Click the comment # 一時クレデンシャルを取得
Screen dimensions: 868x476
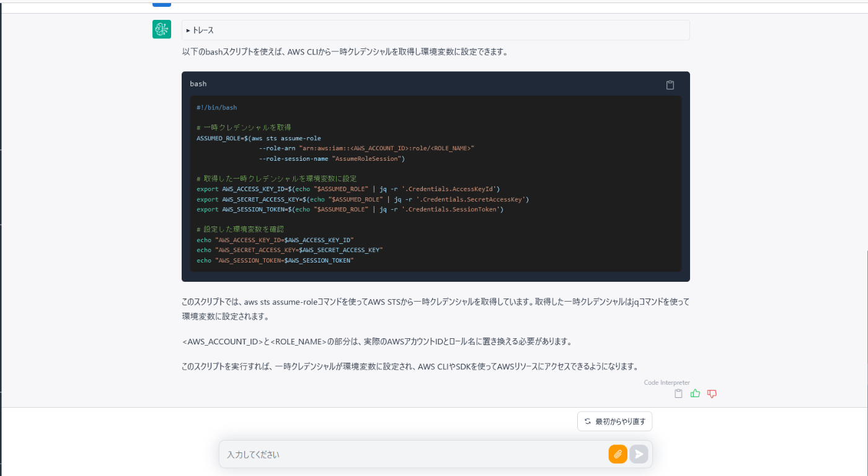(244, 127)
